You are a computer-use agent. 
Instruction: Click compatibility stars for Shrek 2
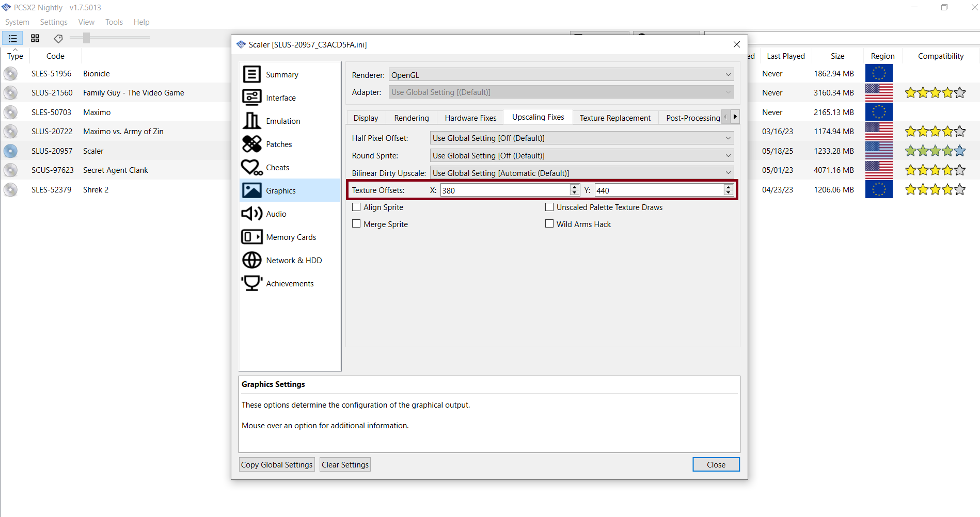935,190
